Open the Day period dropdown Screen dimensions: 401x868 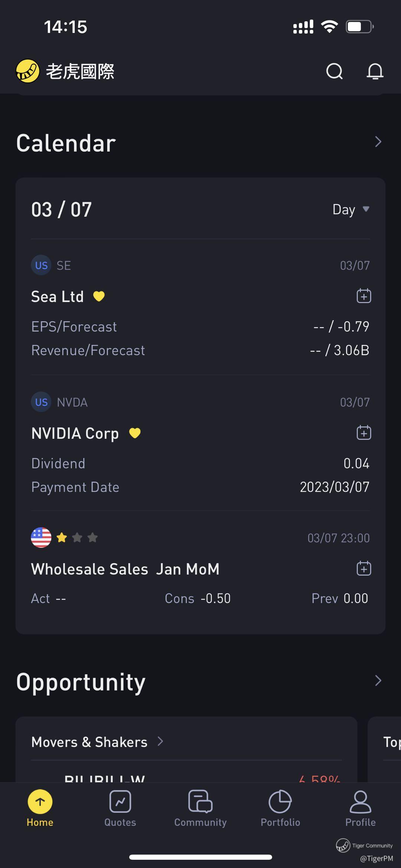pyautogui.click(x=351, y=209)
